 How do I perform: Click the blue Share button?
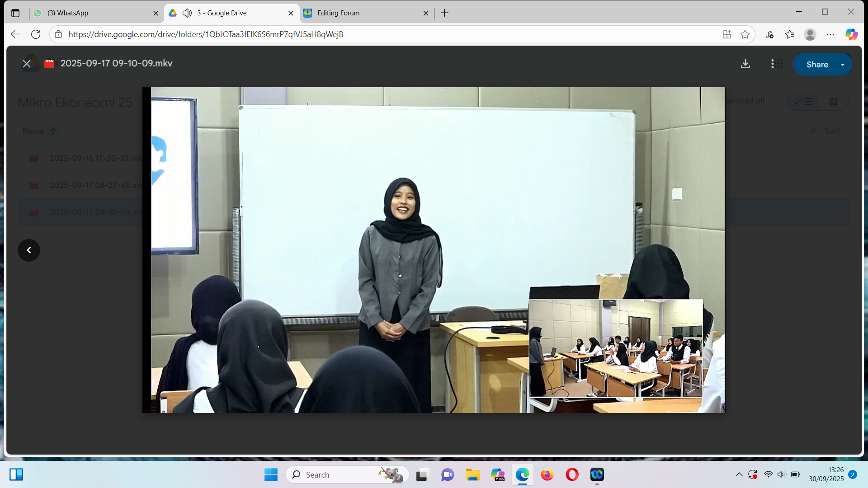click(816, 65)
